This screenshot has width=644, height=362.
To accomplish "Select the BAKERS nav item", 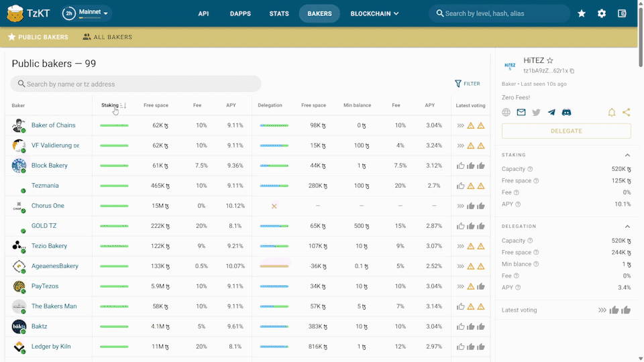I will coord(319,13).
